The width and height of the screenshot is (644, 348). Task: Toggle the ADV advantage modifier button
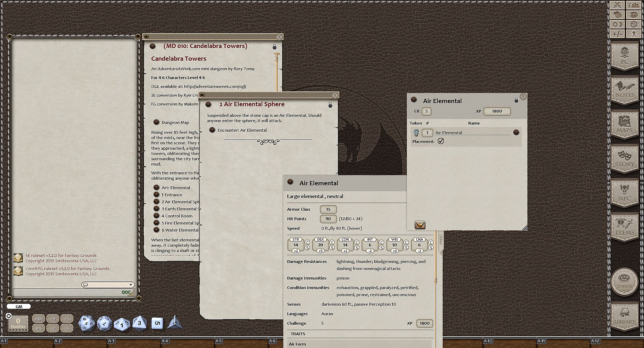coord(39,319)
